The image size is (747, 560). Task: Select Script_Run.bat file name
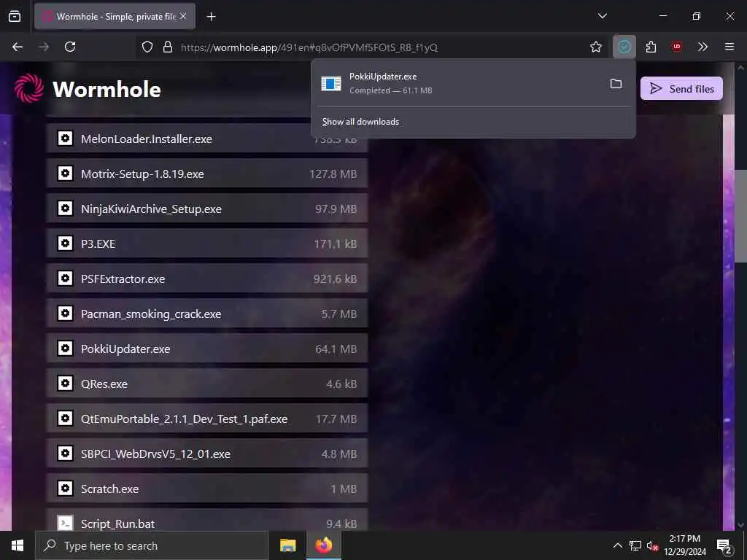click(117, 524)
